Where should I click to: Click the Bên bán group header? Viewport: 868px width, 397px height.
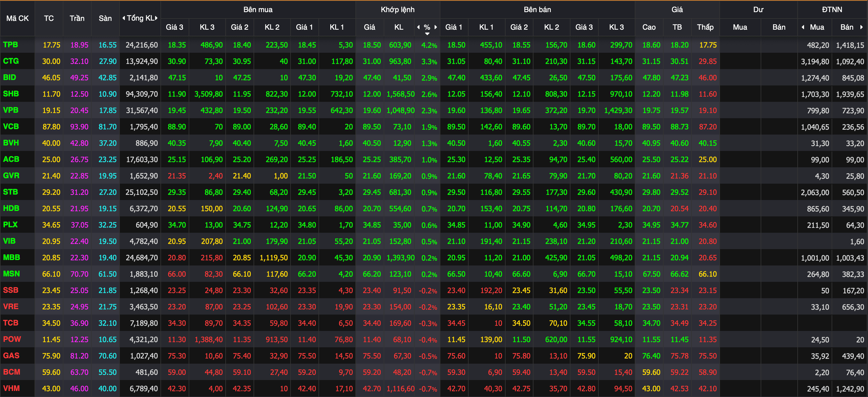click(537, 9)
